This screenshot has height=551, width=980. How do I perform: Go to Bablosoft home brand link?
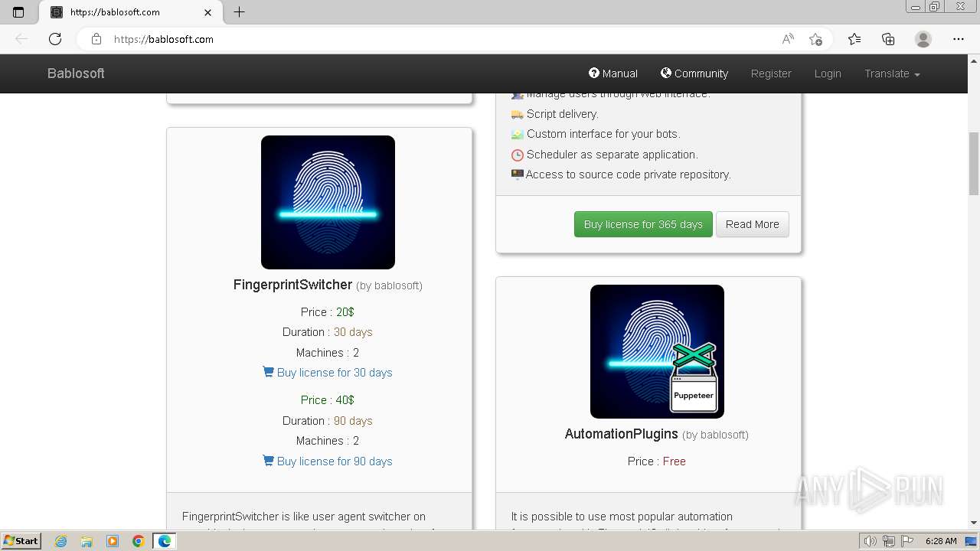coord(76,73)
